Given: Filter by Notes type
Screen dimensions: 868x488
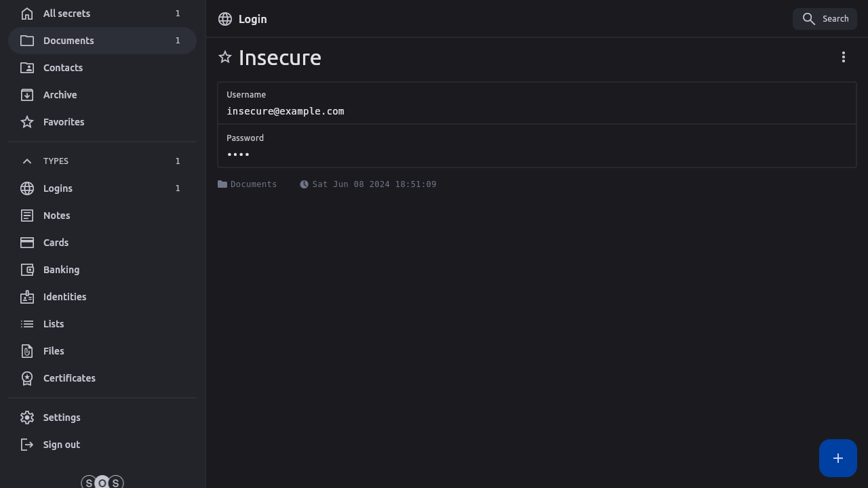Looking at the screenshot, I should tap(56, 216).
